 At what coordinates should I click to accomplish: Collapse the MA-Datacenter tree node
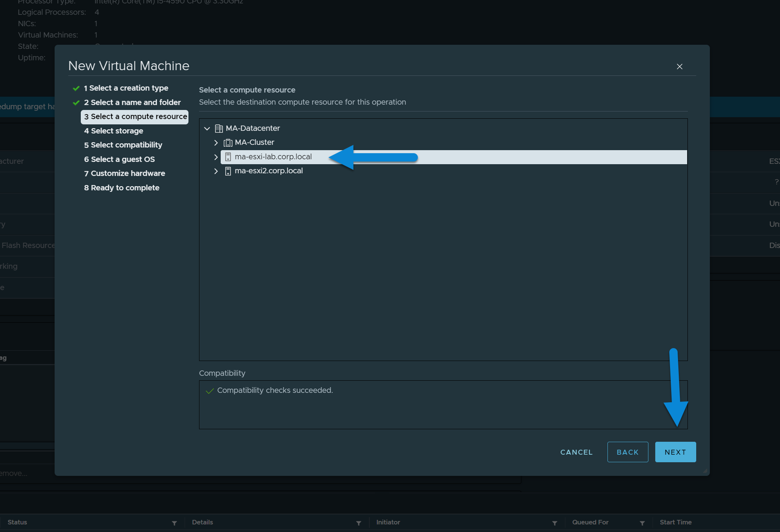[207, 129]
